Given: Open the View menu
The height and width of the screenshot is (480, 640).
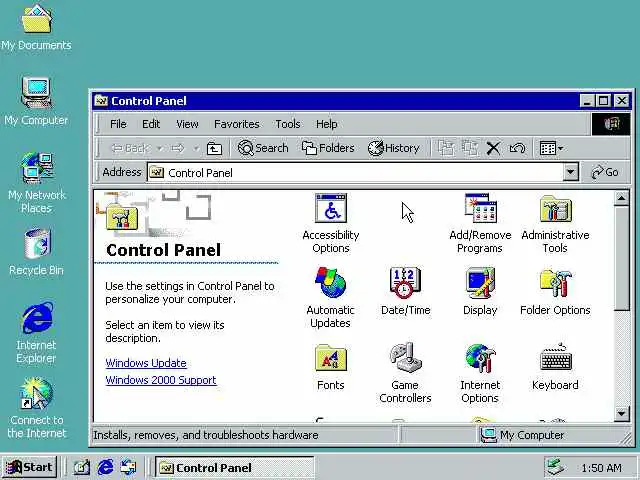Looking at the screenshot, I should (x=187, y=124).
